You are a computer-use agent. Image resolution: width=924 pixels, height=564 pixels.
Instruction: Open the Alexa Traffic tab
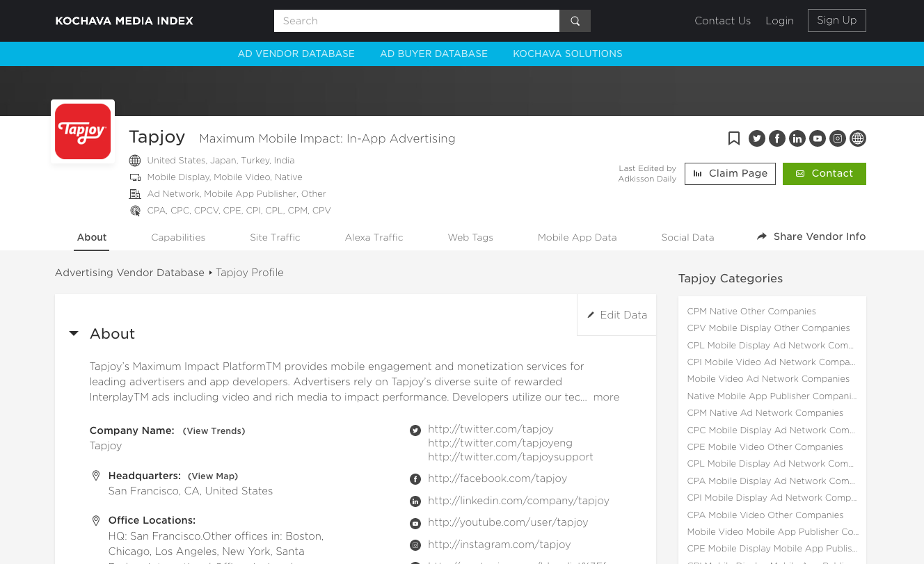(x=374, y=237)
